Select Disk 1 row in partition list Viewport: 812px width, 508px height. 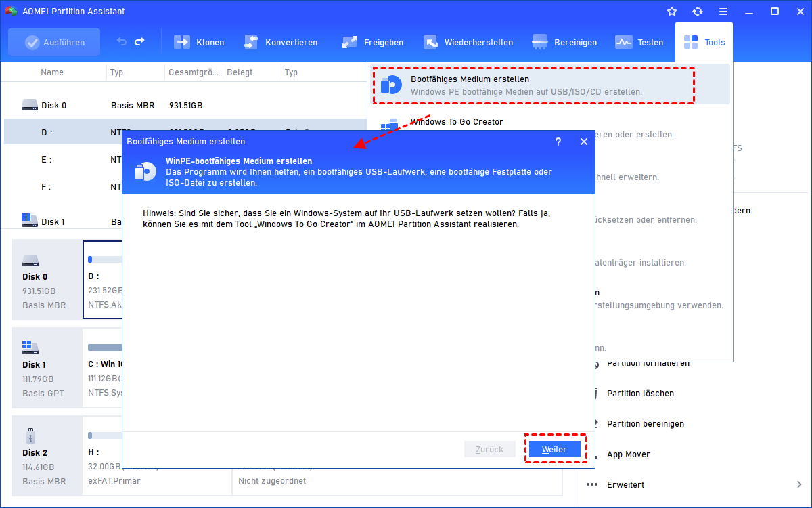tap(64, 221)
